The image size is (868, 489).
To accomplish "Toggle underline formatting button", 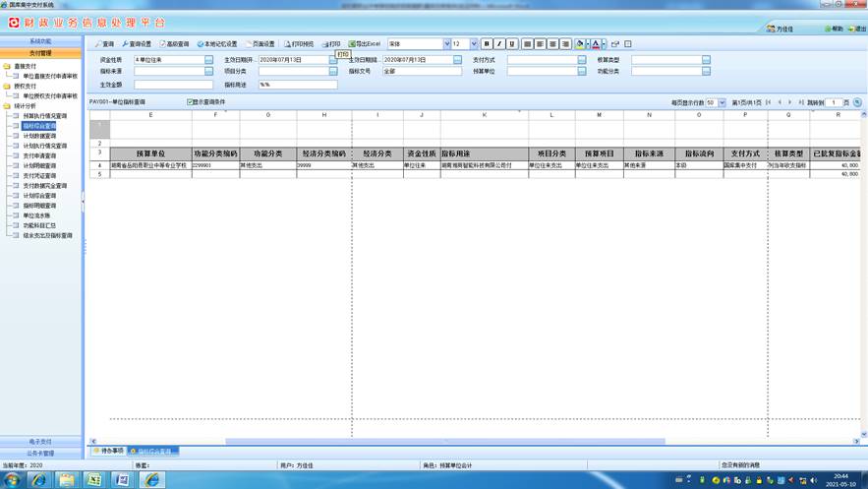I will click(x=512, y=43).
